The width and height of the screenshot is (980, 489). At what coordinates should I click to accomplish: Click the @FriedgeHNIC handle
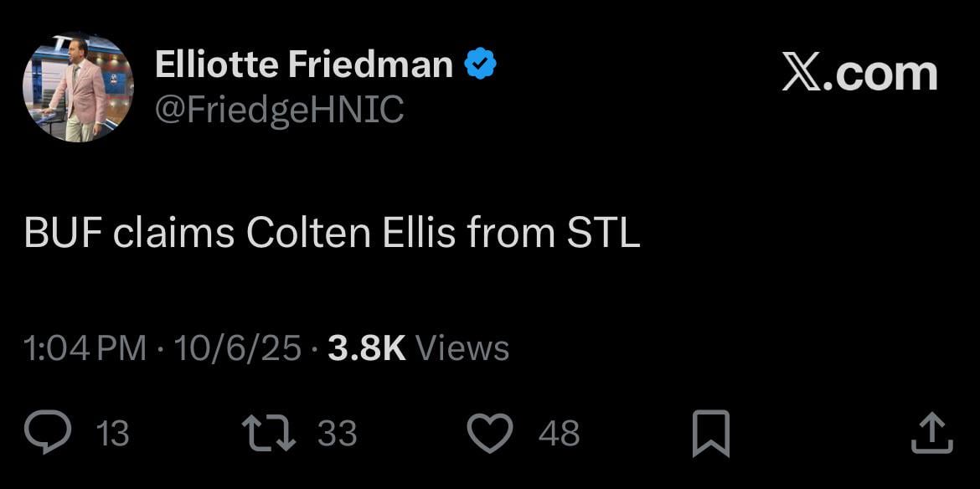coord(277,107)
